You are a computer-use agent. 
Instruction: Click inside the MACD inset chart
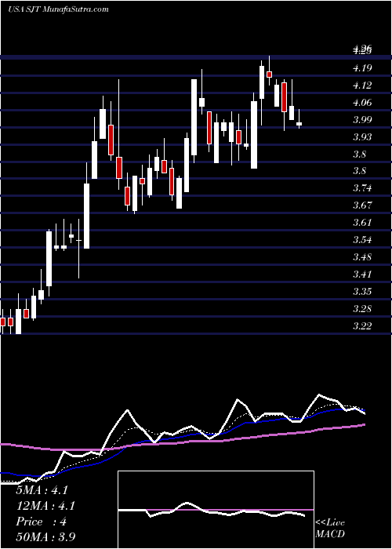tap(216, 510)
